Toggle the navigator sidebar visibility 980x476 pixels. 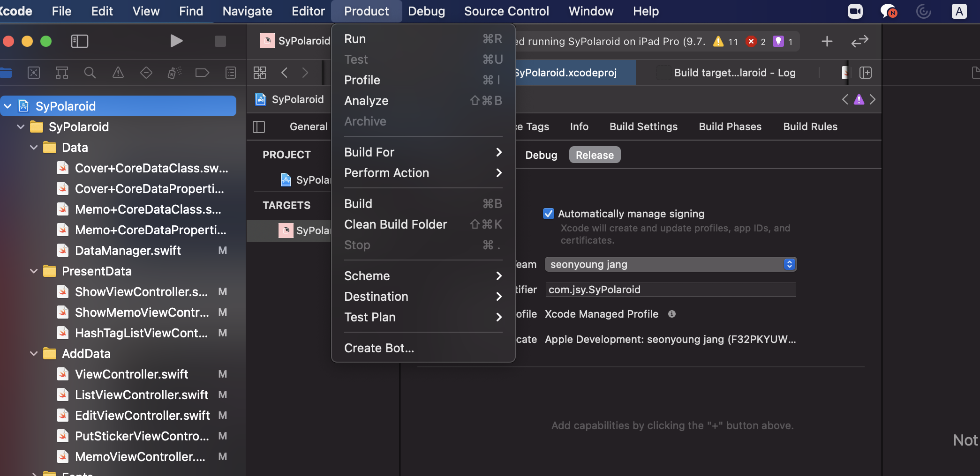80,41
